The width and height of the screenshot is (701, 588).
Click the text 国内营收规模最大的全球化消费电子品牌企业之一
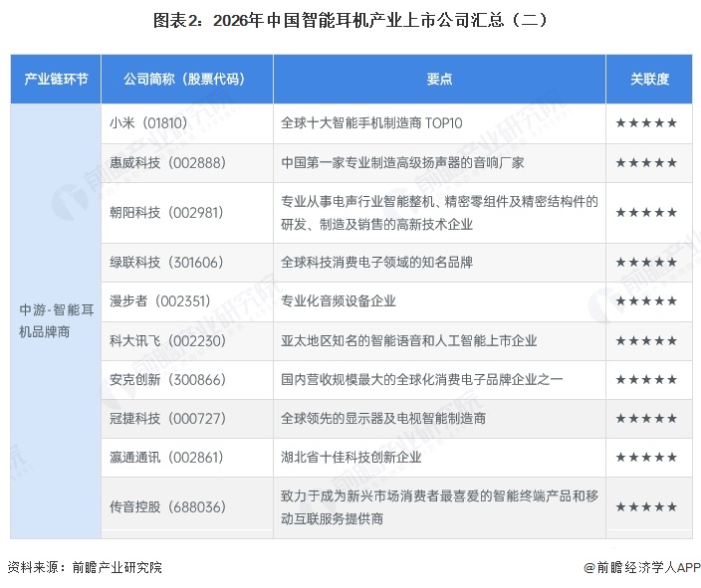421,380
